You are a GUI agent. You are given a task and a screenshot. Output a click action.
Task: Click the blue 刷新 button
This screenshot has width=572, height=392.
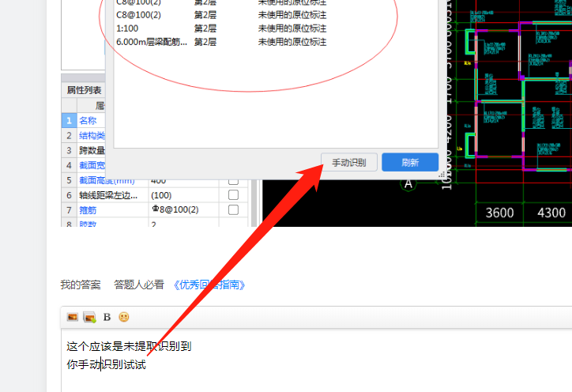410,162
